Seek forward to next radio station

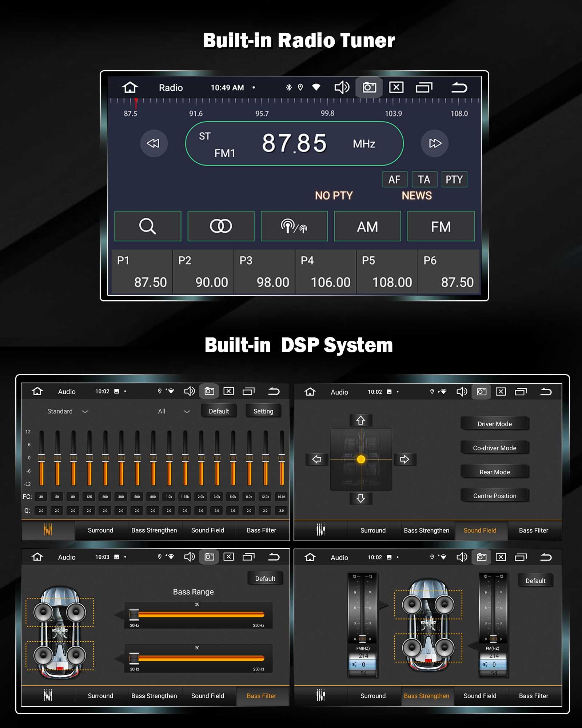(434, 143)
